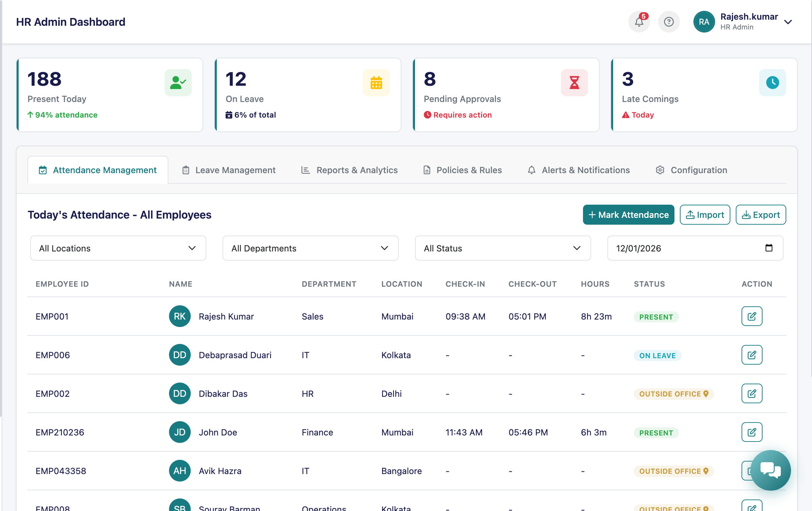This screenshot has height=511, width=812.
Task: Click the Mark Attendance button
Action: click(628, 214)
